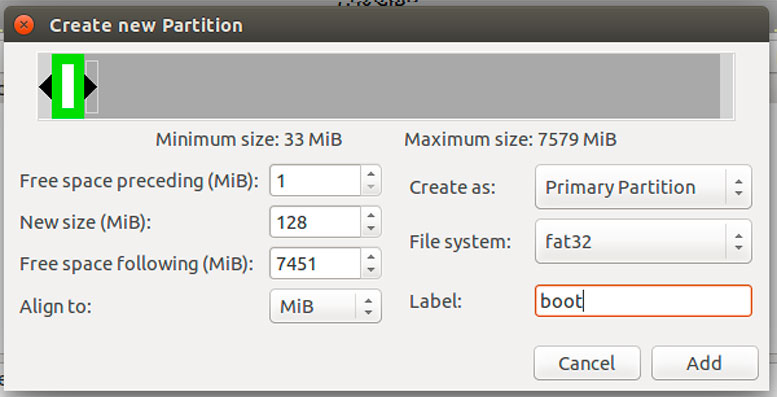Click the left resize arrow handle on partition bar
The width and height of the screenshot is (777, 397).
pyautogui.click(x=45, y=87)
